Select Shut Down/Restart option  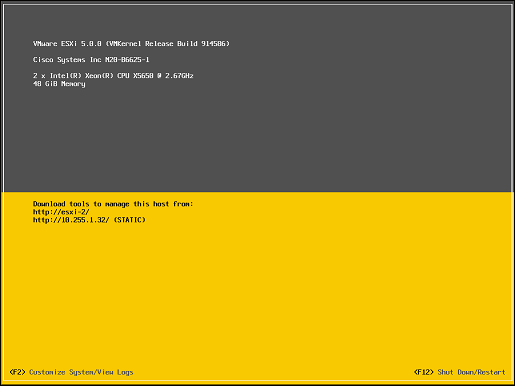click(471, 372)
